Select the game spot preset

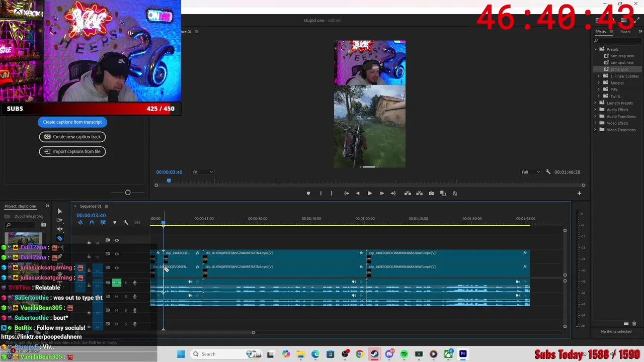pos(619,69)
